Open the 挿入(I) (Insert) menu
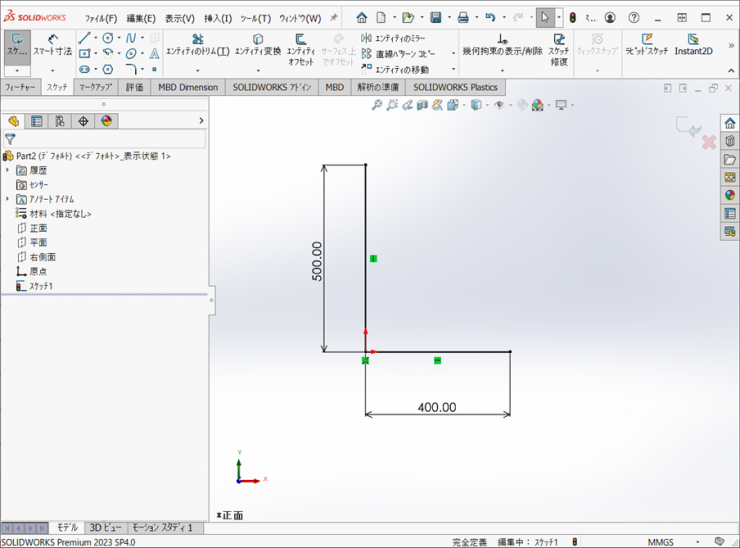740x548 pixels. tap(217, 18)
